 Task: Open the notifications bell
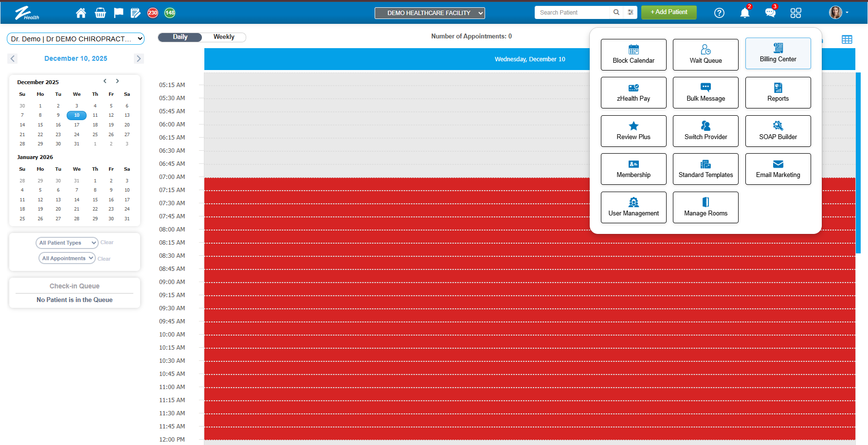click(x=744, y=13)
